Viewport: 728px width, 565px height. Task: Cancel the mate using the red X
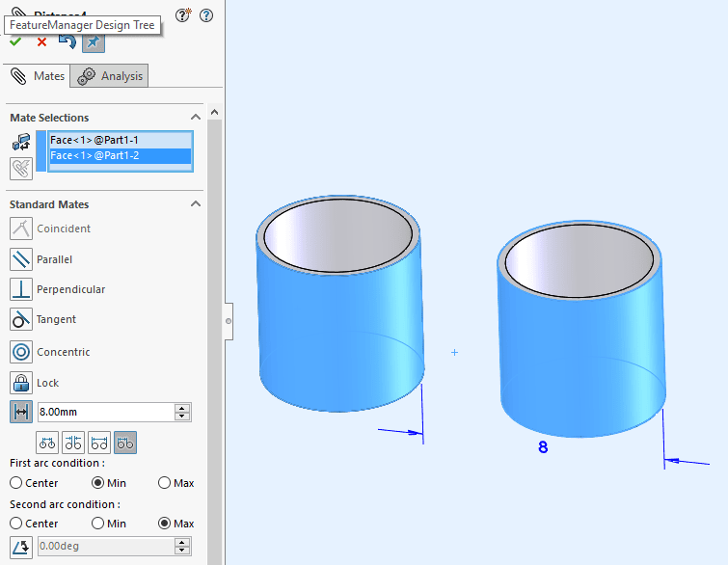coord(41,41)
